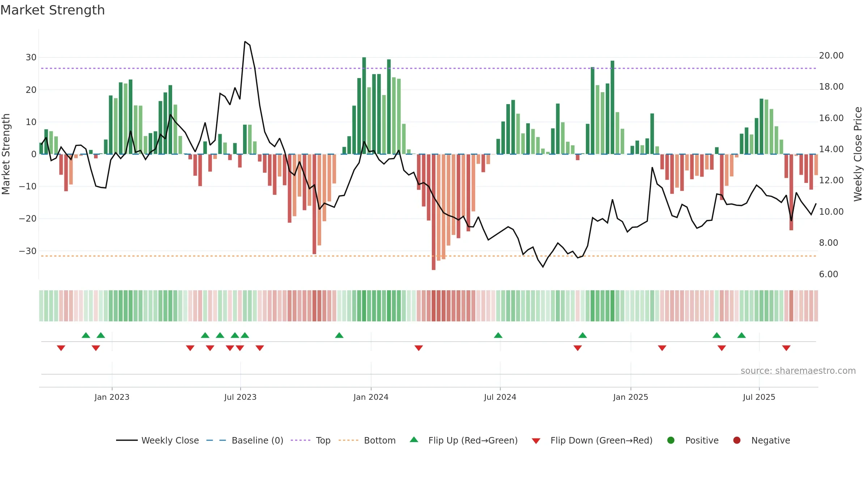
Task: Toggle the Top dotted-line legend entry
Action: click(x=311, y=440)
